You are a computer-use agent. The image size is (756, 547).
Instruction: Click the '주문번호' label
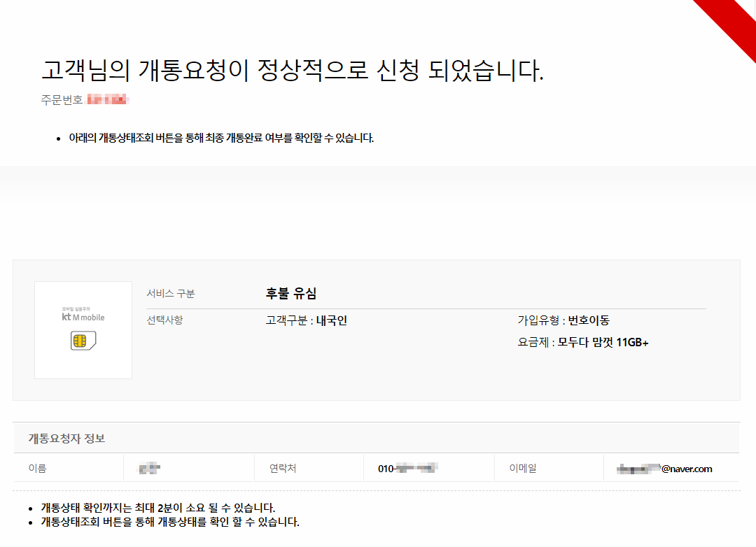coord(62,100)
